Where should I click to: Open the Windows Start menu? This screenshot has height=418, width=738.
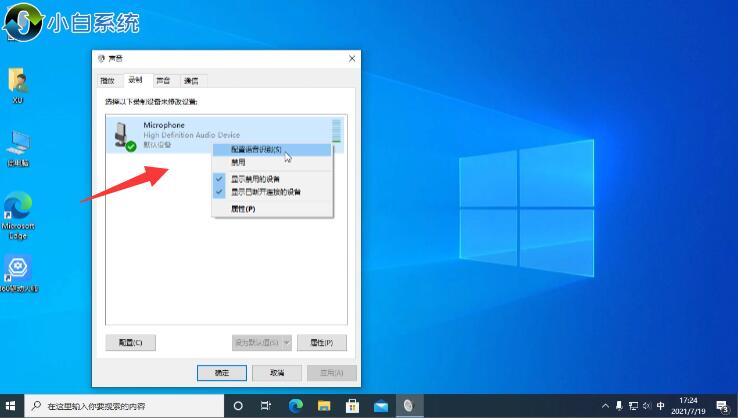coord(11,406)
